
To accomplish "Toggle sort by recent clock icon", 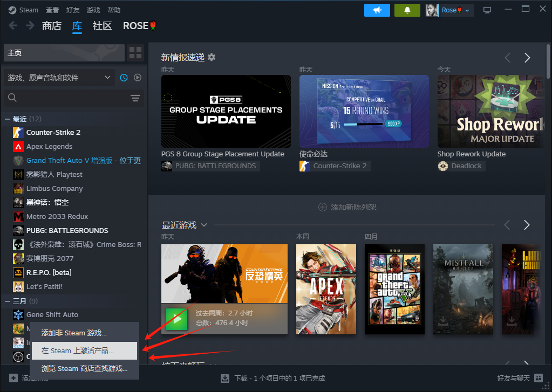I will (124, 78).
